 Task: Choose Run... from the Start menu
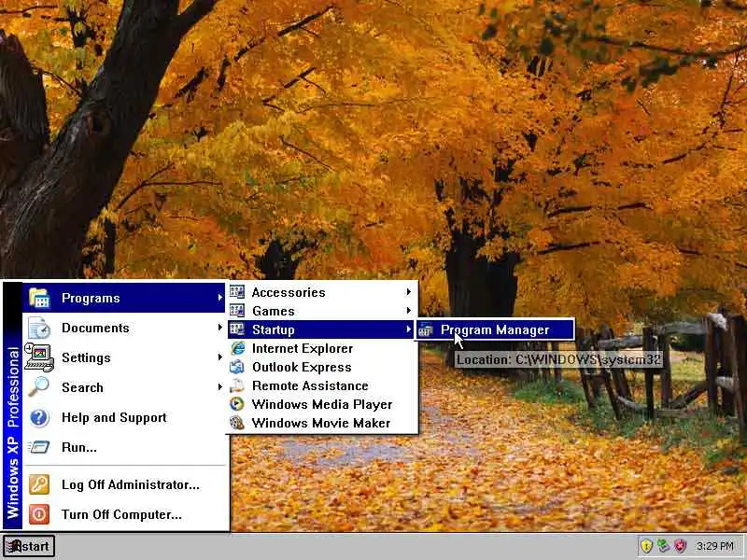pyautogui.click(x=124, y=447)
